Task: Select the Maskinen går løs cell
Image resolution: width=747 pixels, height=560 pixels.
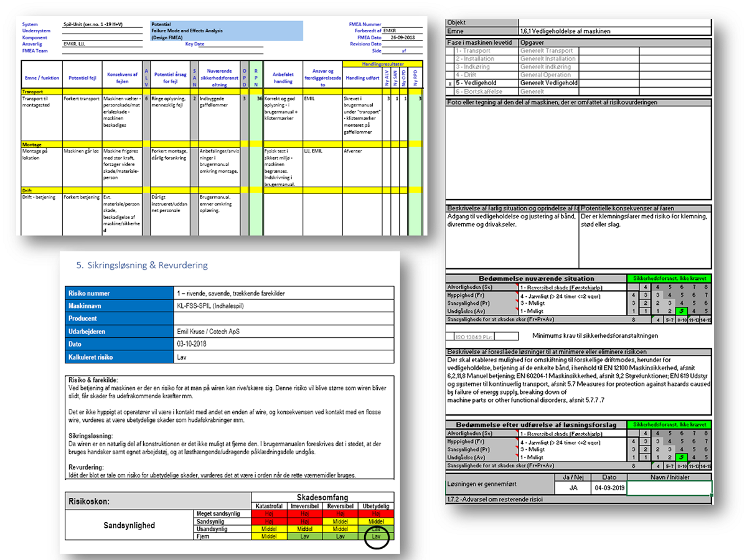Action: (x=82, y=167)
